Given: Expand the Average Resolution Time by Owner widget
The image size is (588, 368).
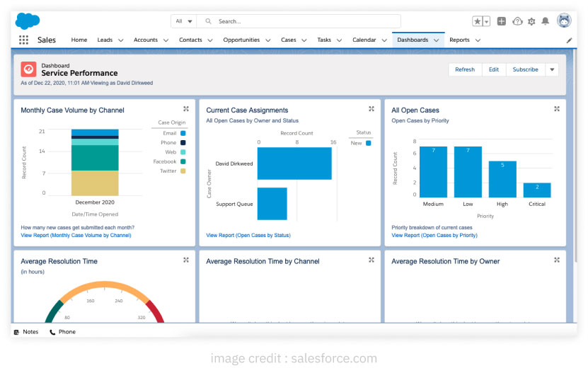Looking at the screenshot, I should [x=557, y=260].
